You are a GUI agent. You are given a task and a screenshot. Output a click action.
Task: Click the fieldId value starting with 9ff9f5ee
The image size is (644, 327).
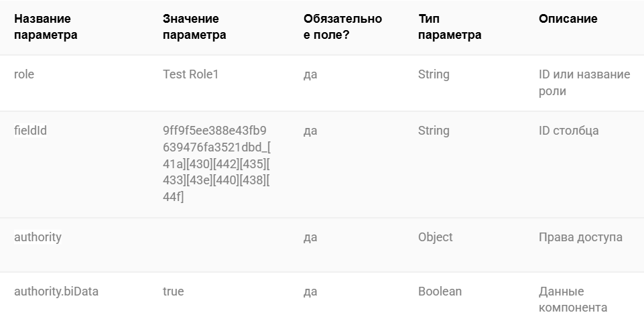(216, 163)
